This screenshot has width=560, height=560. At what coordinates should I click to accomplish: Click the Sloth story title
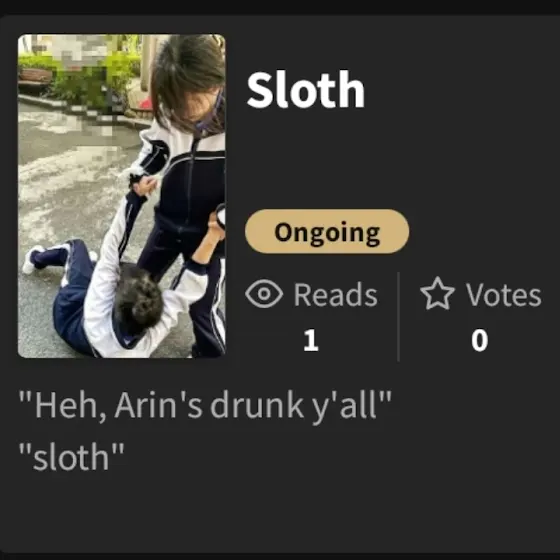click(x=305, y=89)
